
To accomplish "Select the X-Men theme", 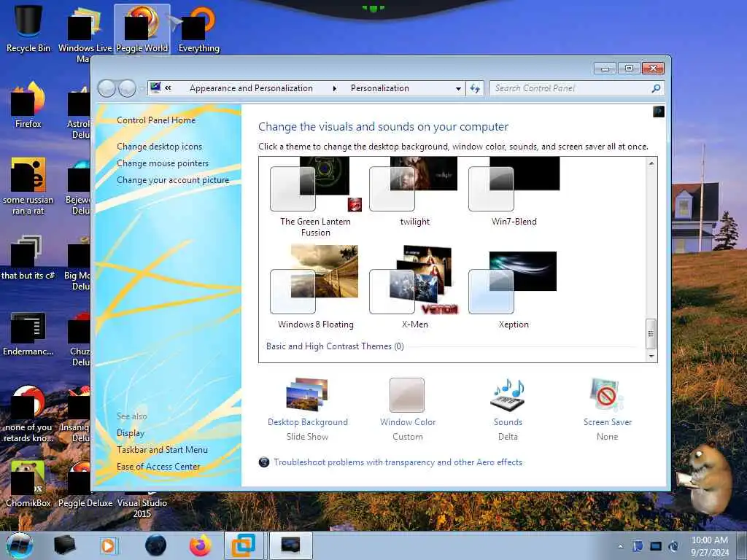I will click(414, 287).
